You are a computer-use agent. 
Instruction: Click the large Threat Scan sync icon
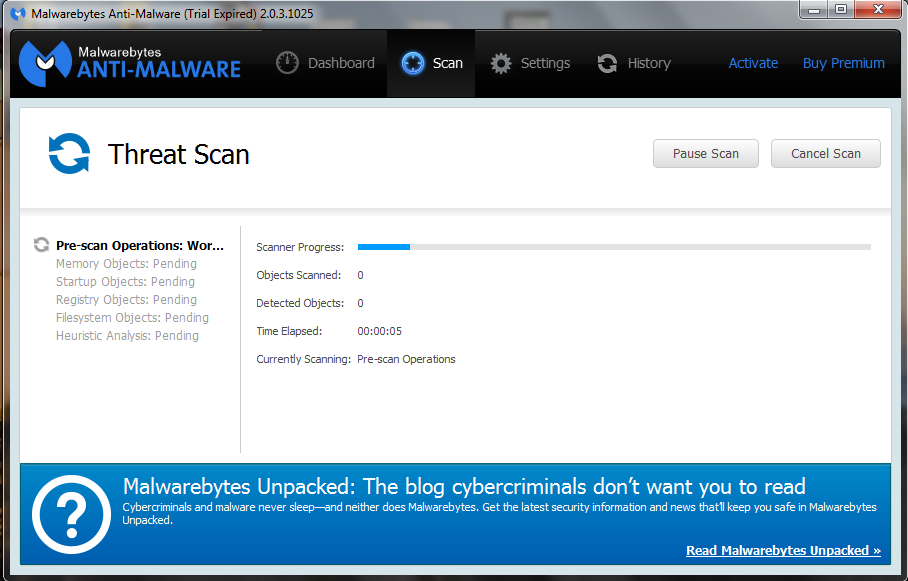pyautogui.click(x=69, y=154)
